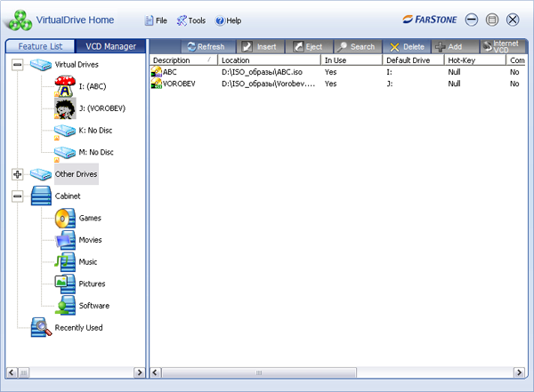Open the Tools menu
This screenshot has height=392, width=534.
click(x=191, y=20)
